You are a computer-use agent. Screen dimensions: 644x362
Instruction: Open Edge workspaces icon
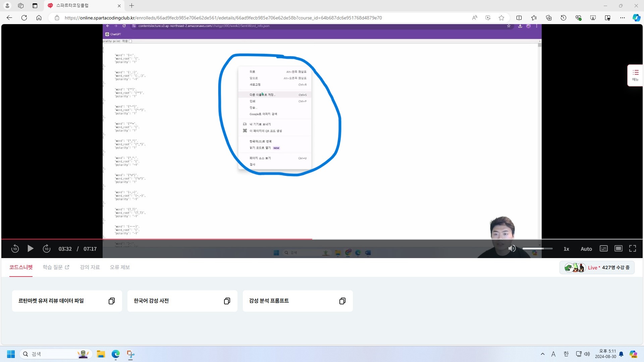tap(21, 6)
